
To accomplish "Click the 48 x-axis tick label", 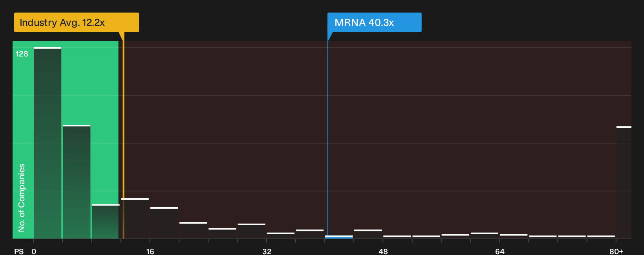I will click(383, 251).
